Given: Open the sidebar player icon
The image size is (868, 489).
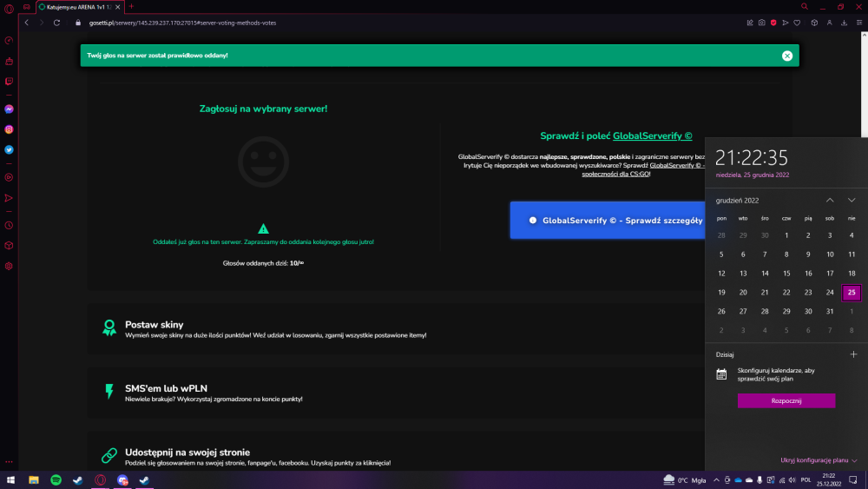Looking at the screenshot, I should (x=9, y=178).
